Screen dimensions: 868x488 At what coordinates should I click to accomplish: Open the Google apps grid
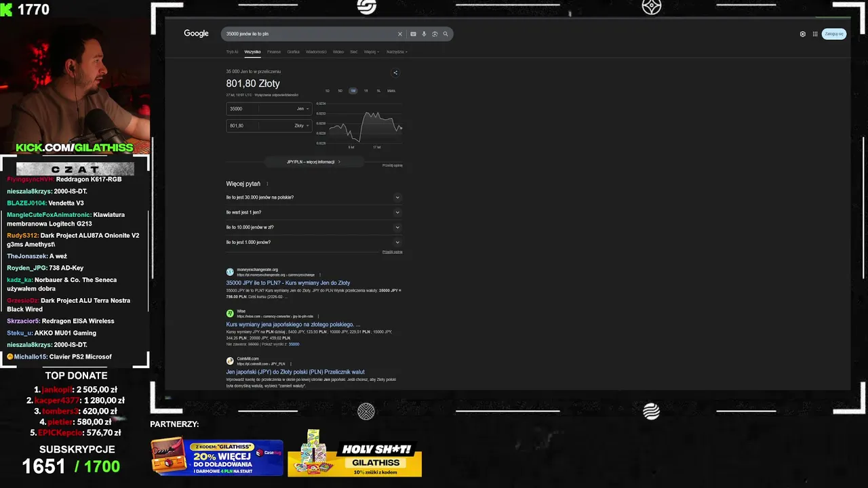[815, 34]
